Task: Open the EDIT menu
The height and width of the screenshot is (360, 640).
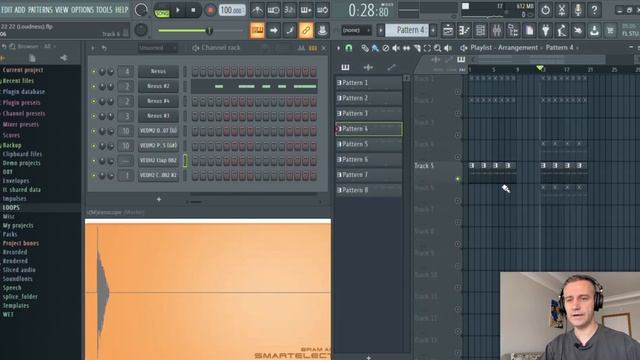Action: click(x=7, y=10)
